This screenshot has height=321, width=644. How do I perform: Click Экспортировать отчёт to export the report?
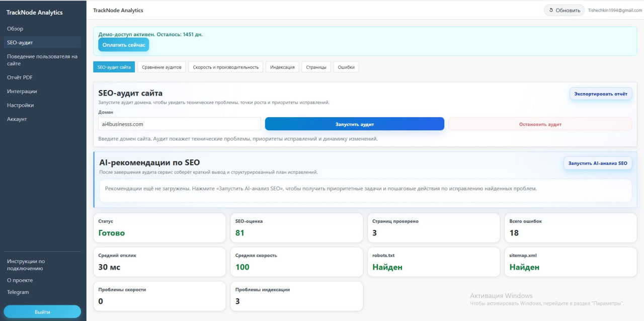tap(601, 93)
